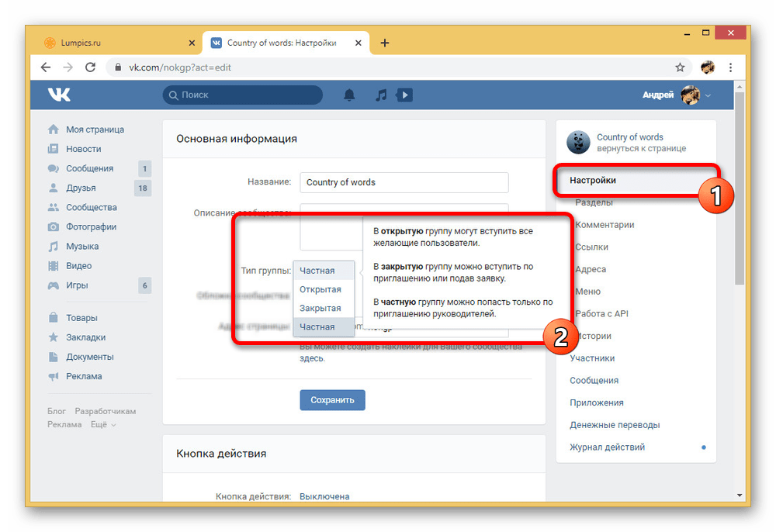This screenshot has width=776, height=532.
Task: Click the Сохранить button
Action: click(332, 399)
